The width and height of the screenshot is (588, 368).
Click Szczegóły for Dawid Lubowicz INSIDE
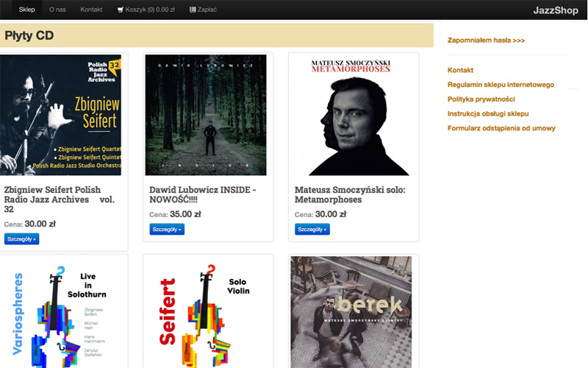[167, 229]
